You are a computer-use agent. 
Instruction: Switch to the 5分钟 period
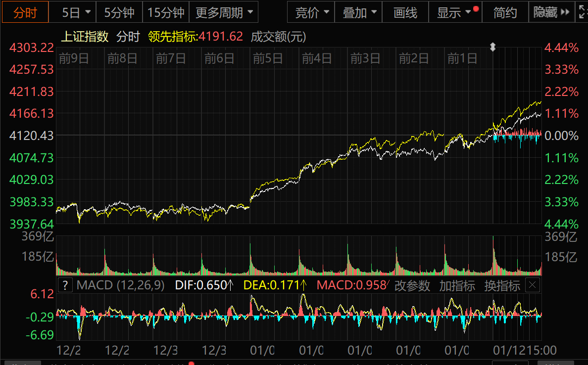[x=119, y=12]
